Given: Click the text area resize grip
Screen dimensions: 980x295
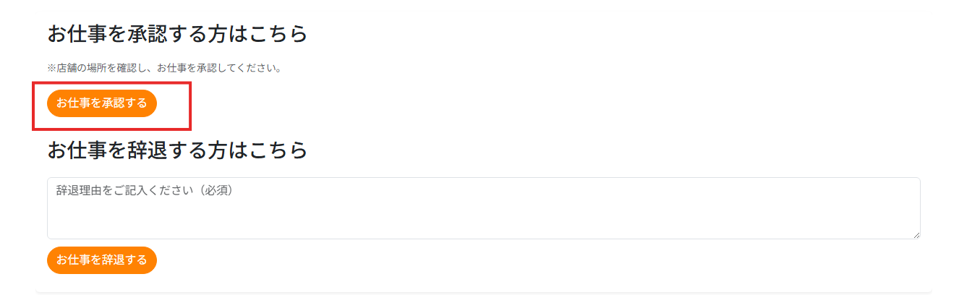Looking at the screenshot, I should coord(916,234).
